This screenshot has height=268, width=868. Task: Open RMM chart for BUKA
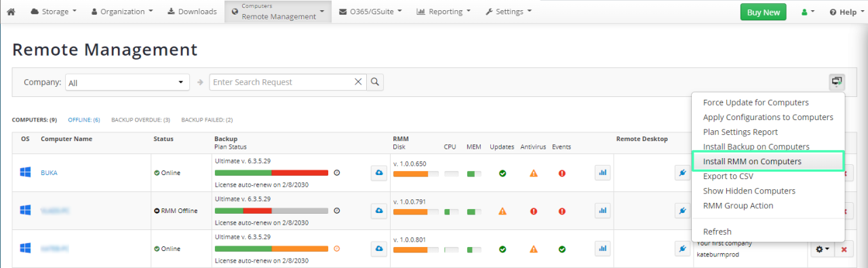[602, 173]
